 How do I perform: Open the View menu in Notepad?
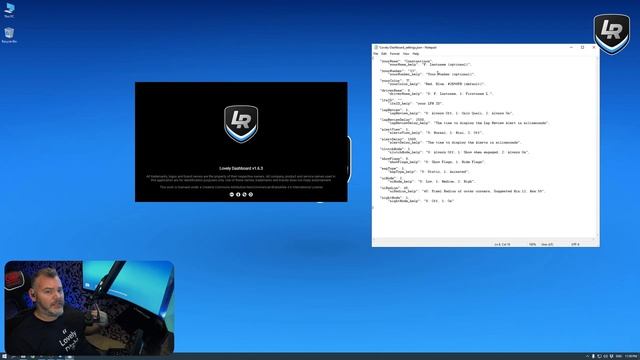click(x=406, y=53)
